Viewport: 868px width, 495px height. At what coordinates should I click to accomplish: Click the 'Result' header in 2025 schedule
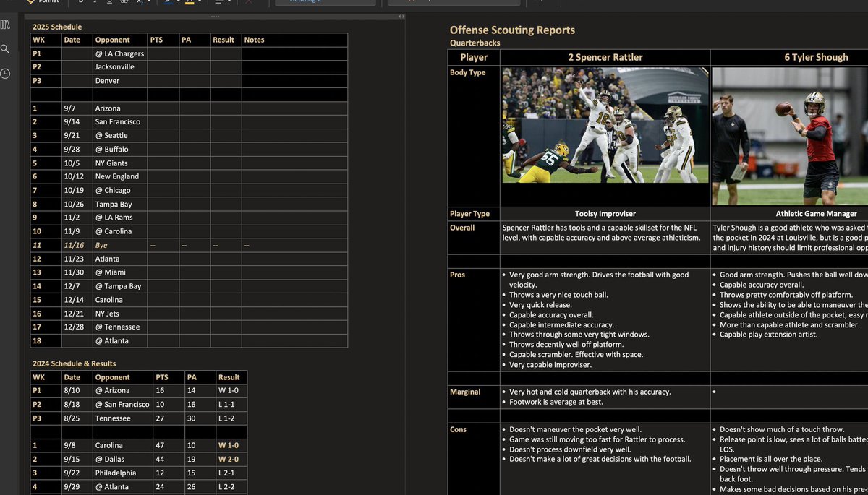coord(224,40)
